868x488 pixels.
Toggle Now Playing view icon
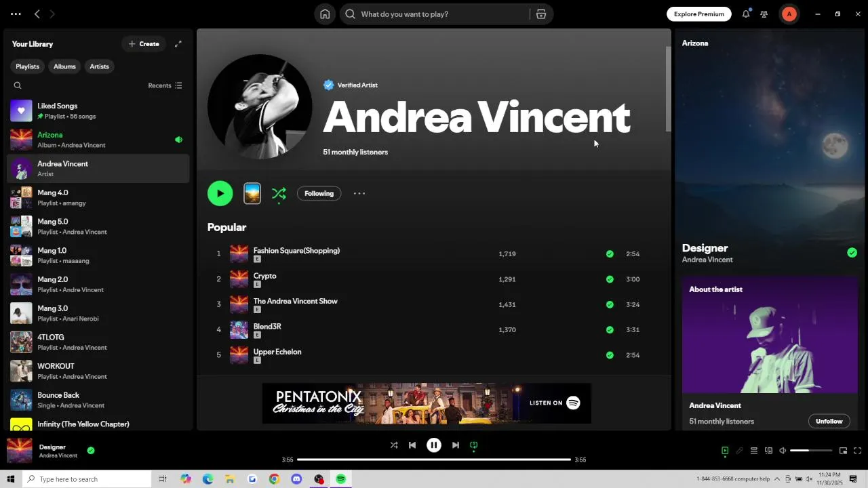point(725,451)
